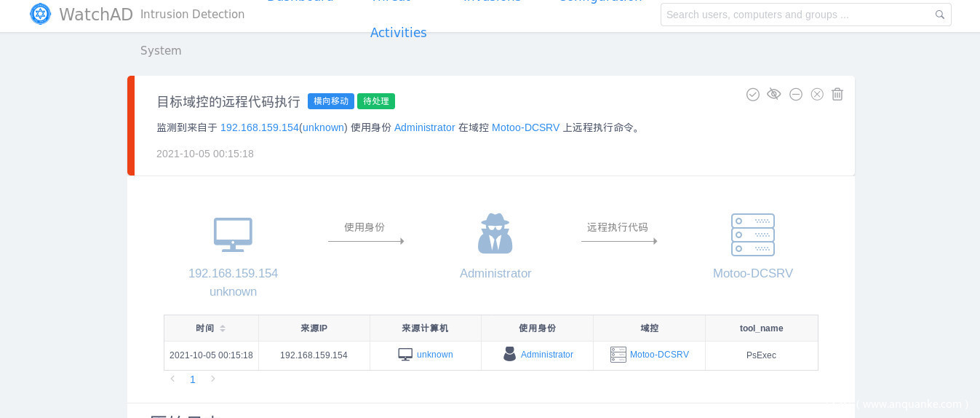Sort table by 时间 column arrows
Image resolution: width=980 pixels, height=418 pixels.
[223, 328]
